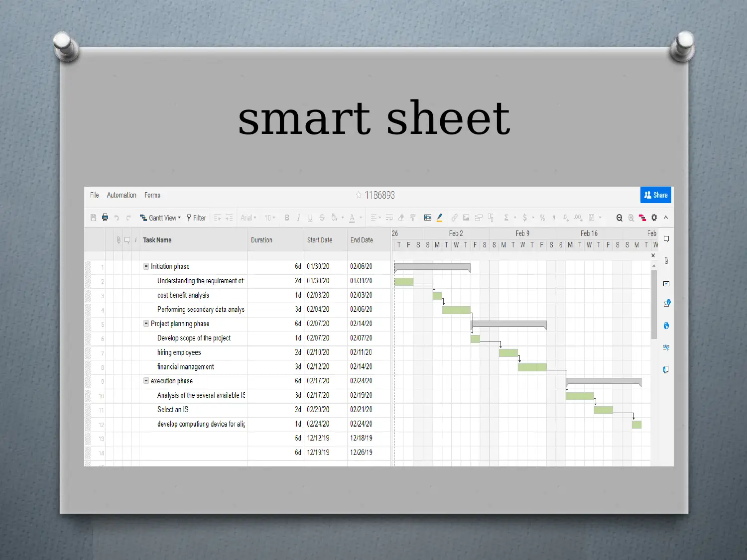Collapse the Initiation phase row
The image size is (747, 560).
[146, 266]
